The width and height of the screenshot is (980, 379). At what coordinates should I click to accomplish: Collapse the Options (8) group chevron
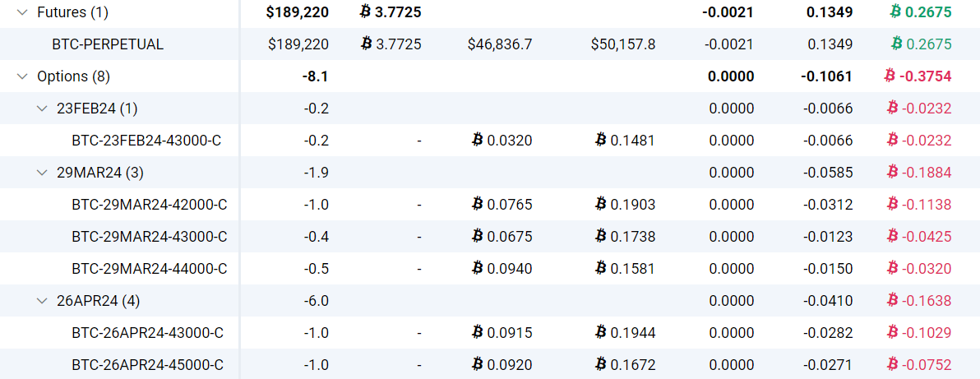pyautogui.click(x=22, y=76)
